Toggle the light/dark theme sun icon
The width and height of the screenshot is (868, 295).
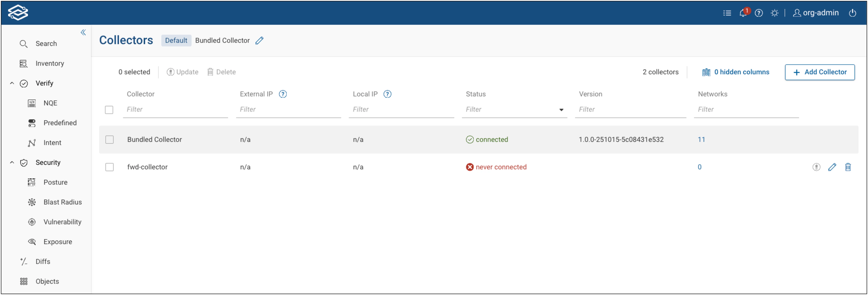(774, 13)
